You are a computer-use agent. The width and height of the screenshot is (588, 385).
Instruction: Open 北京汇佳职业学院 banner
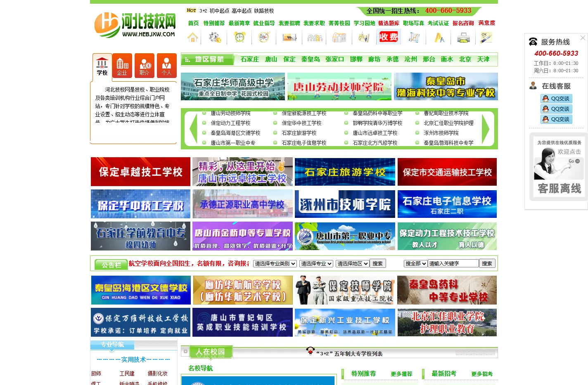point(447,322)
